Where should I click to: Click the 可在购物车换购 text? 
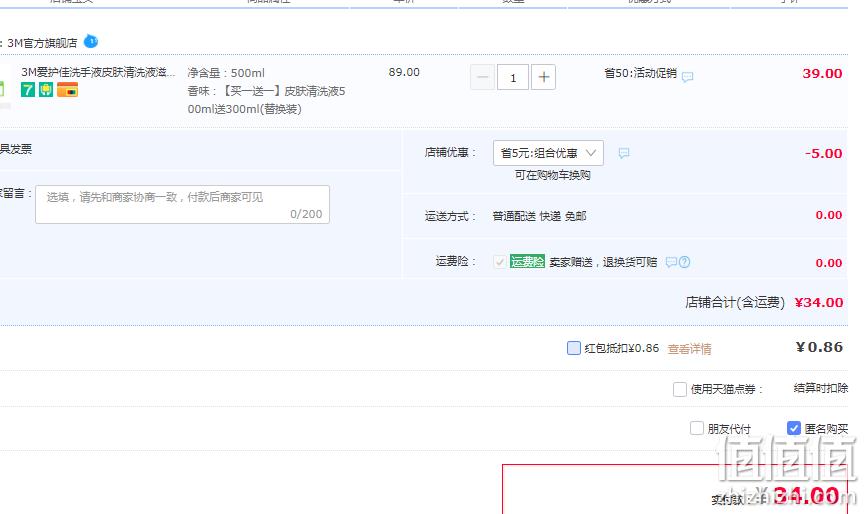[x=552, y=175]
